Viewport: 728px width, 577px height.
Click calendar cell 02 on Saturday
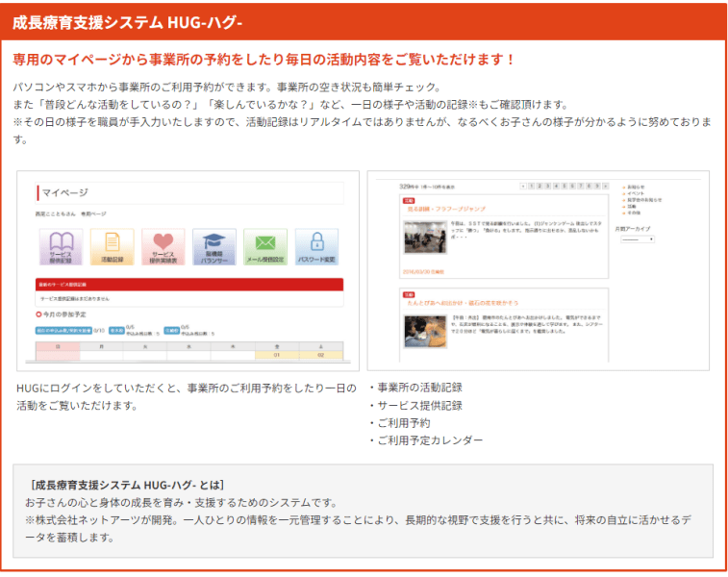click(321, 355)
